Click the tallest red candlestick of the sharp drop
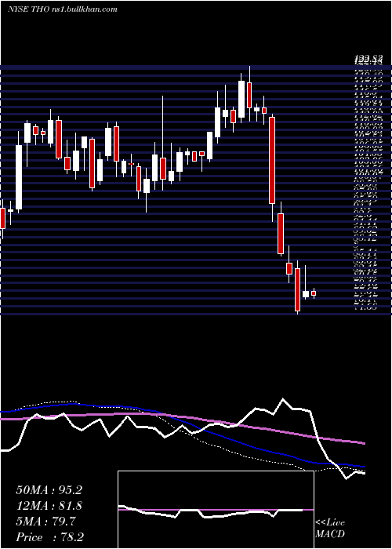392x549 pixels. [x=272, y=160]
